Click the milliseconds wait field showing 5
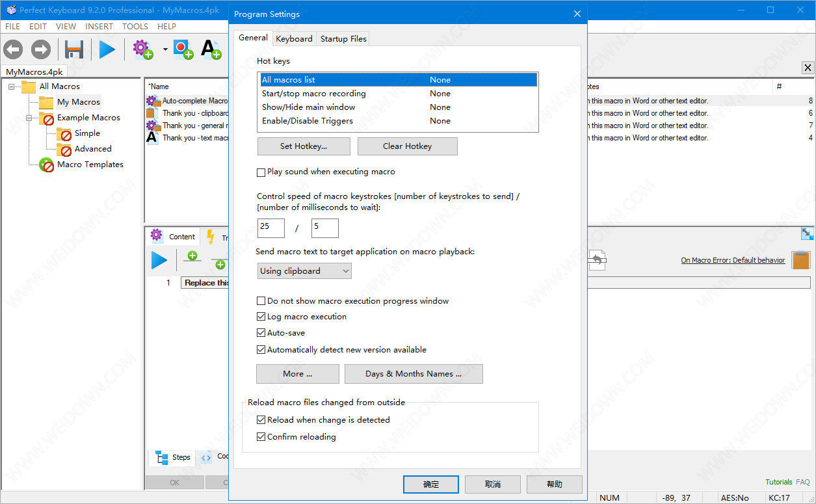Image resolution: width=816 pixels, height=504 pixels. [x=325, y=228]
